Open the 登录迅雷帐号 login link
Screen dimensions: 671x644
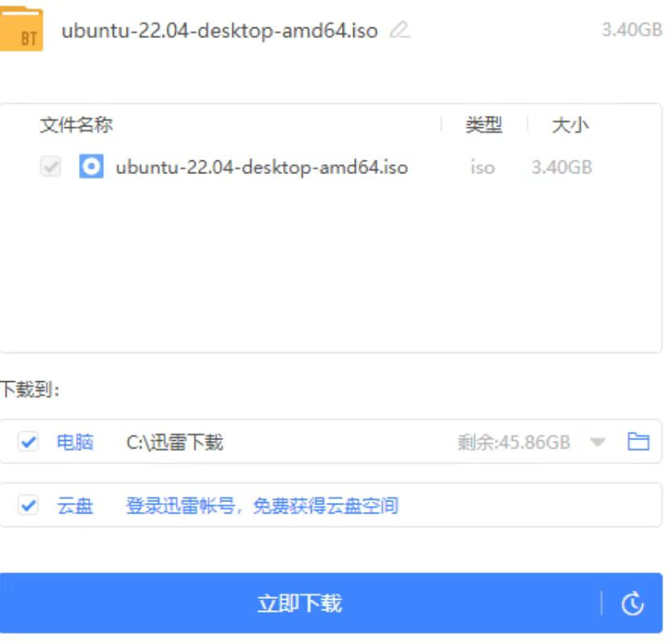tap(261, 506)
